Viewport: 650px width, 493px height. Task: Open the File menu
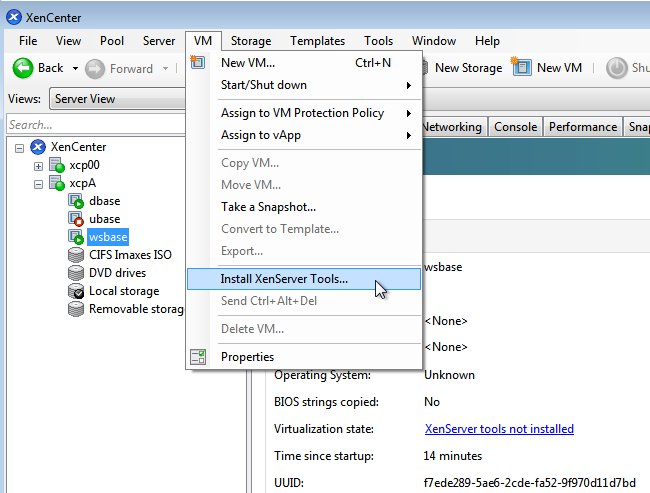28,41
